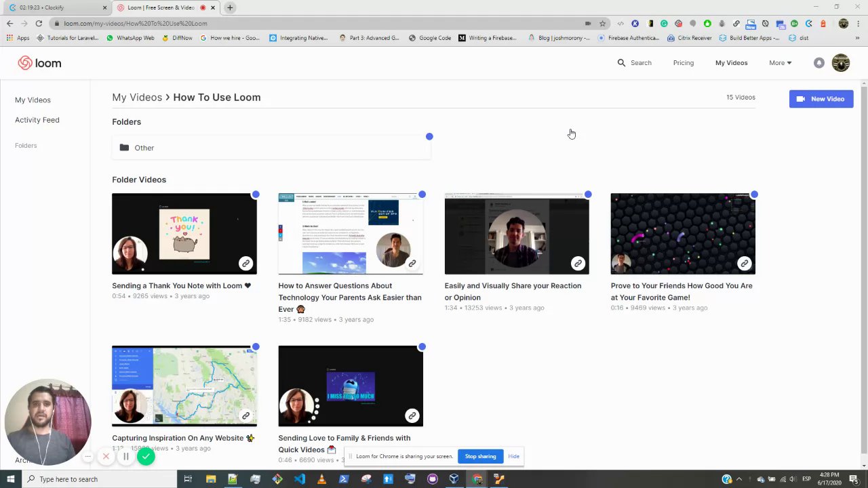Open Windows action center notifications
The image size is (868, 488).
tap(853, 479)
